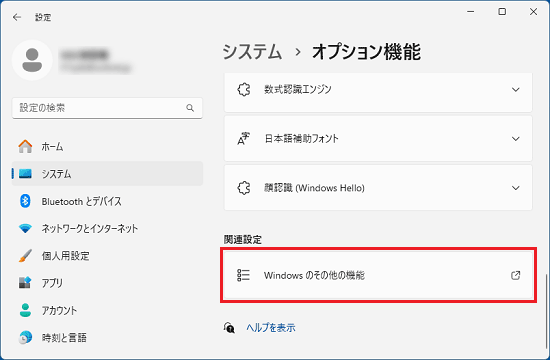Click the 個人用設定 paintbrush icon
The width and height of the screenshot is (550, 360).
coord(25,256)
